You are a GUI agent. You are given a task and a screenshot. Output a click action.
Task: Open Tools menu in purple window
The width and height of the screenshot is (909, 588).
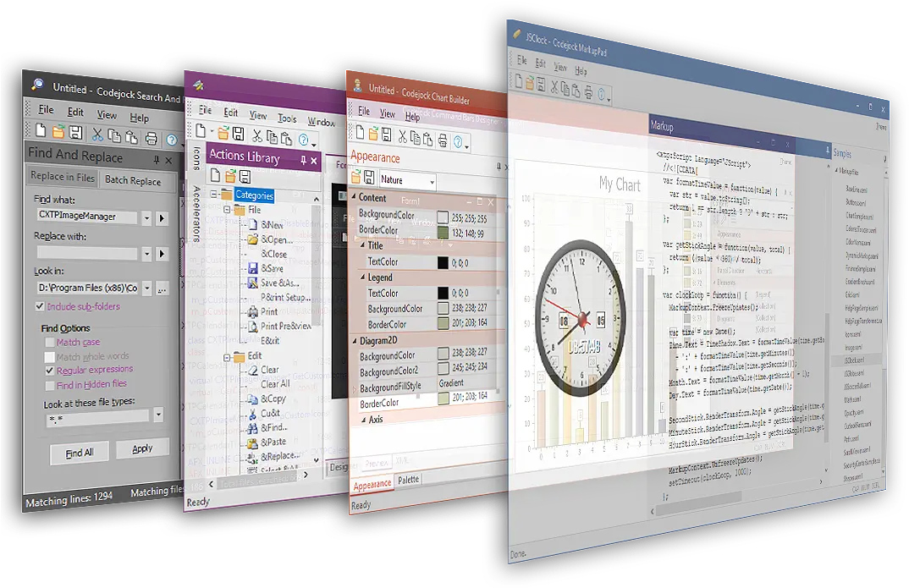(x=287, y=119)
